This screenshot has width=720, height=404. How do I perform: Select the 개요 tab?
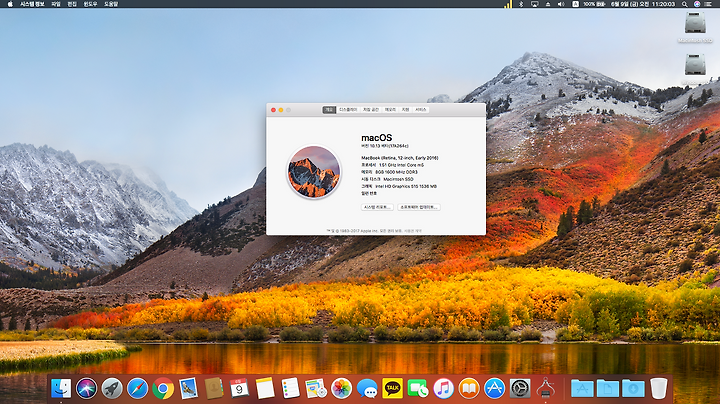[x=329, y=110]
